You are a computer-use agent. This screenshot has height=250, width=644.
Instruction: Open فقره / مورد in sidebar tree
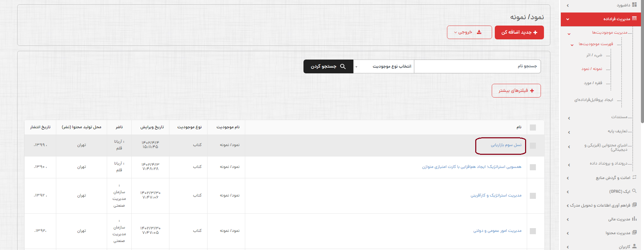pyautogui.click(x=593, y=83)
